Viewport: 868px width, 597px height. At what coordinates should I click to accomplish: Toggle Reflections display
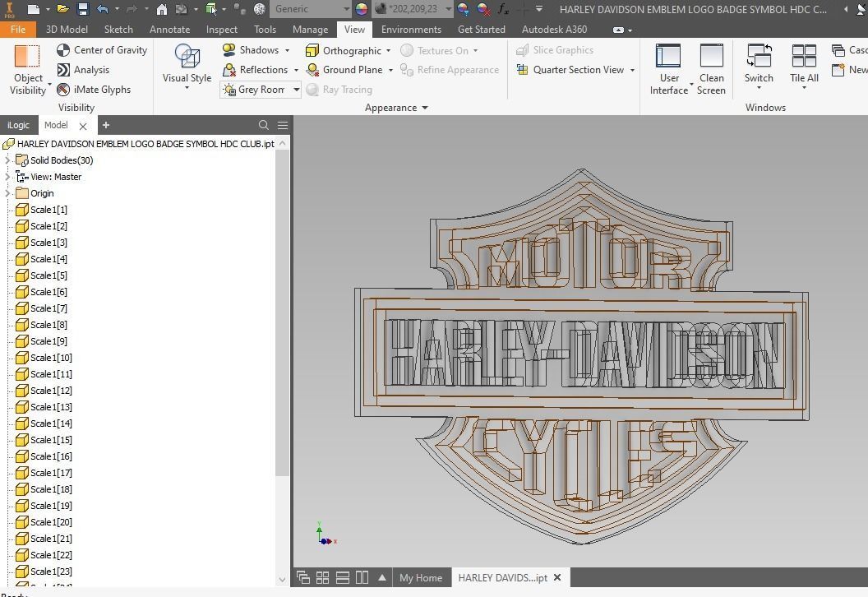click(x=255, y=70)
